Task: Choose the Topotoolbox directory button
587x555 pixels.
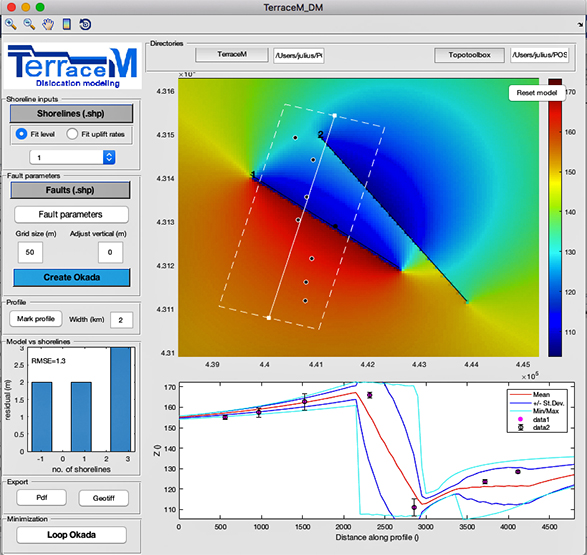Action: pyautogui.click(x=469, y=55)
